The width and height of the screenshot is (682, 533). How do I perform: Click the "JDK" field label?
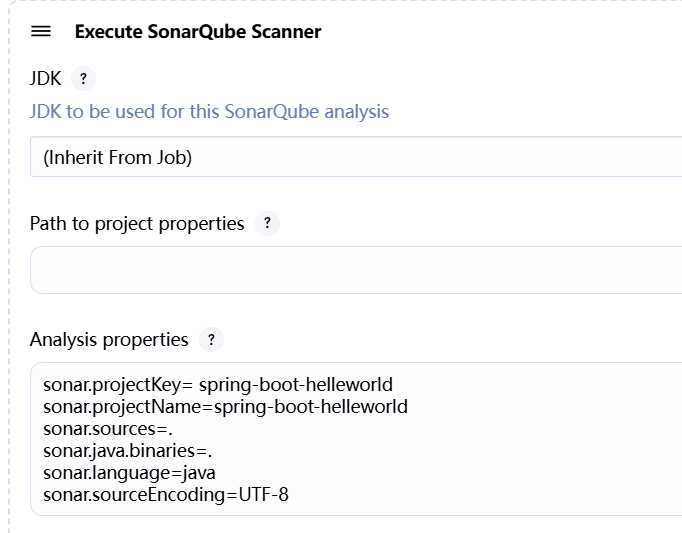click(x=46, y=78)
